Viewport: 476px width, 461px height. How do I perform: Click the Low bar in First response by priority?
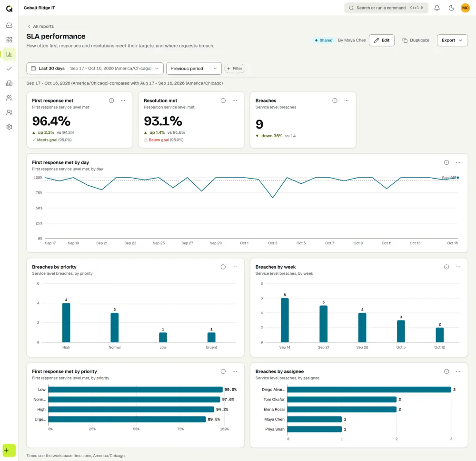[135, 390]
